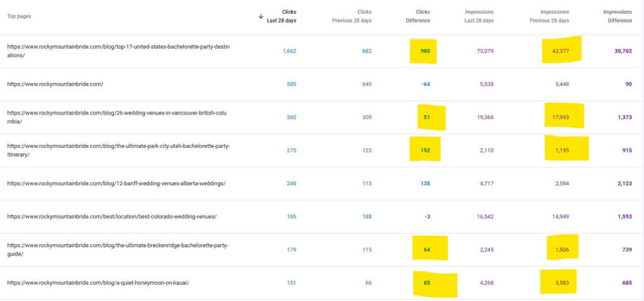Sort by Clicks Previous 28 days header
The width and height of the screenshot is (644, 301).
(352, 16)
